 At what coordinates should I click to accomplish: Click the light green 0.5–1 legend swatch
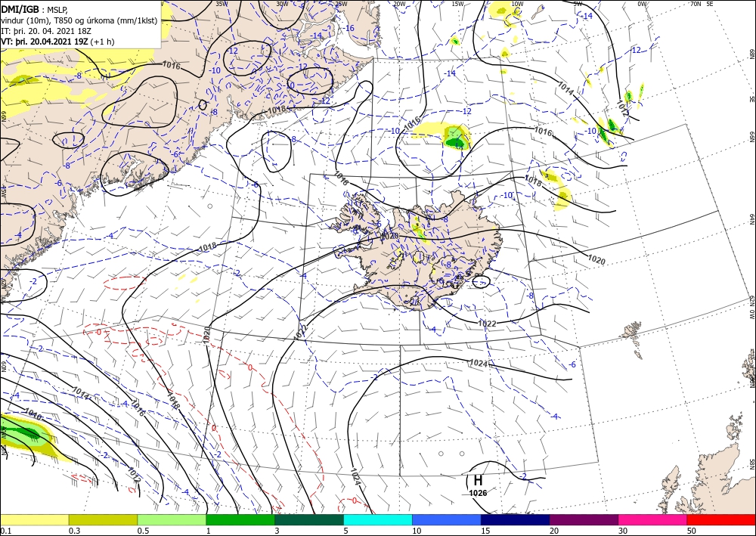pos(172,519)
